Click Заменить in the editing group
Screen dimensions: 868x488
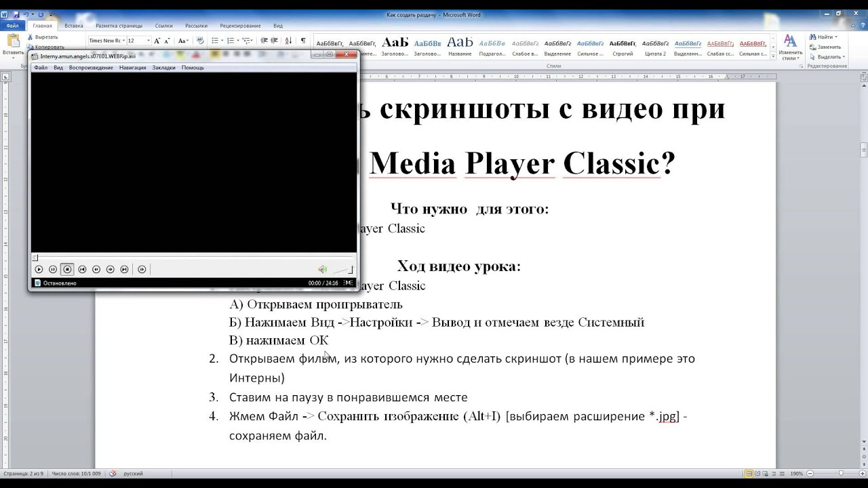point(826,47)
